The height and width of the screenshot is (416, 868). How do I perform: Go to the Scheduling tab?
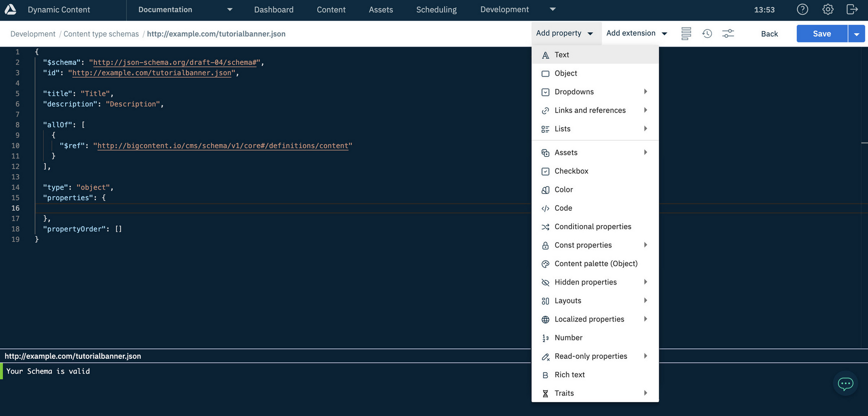[436, 10]
